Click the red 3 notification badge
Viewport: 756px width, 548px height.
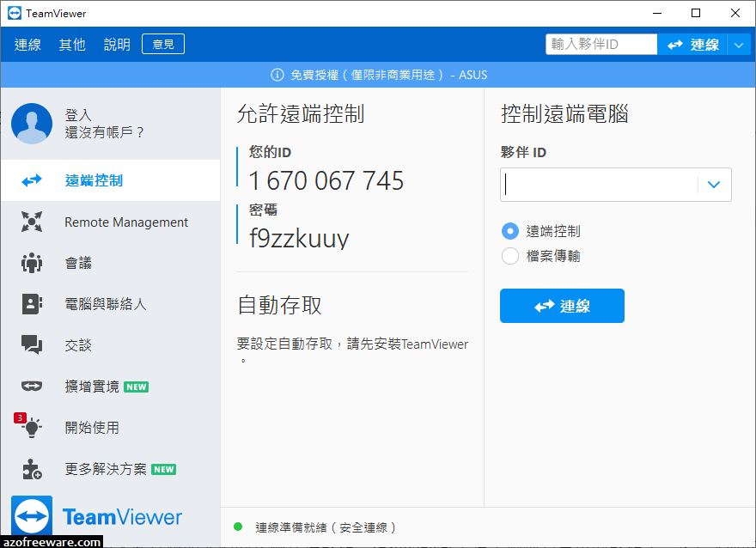[x=20, y=417]
